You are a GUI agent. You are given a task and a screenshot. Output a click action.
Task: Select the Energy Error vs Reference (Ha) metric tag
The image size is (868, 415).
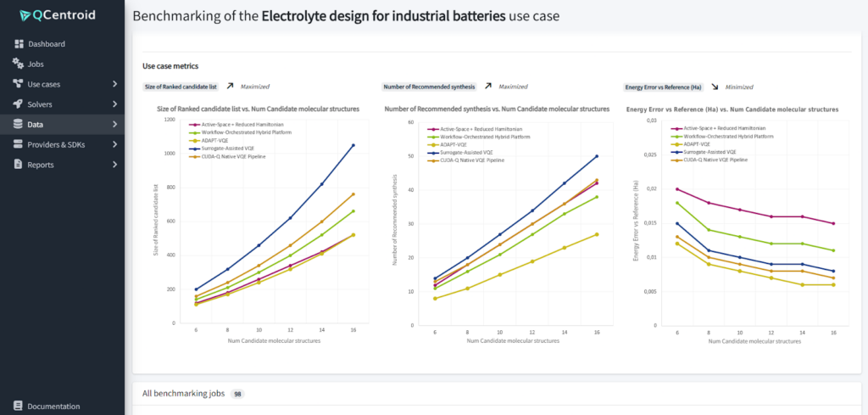[x=663, y=87]
